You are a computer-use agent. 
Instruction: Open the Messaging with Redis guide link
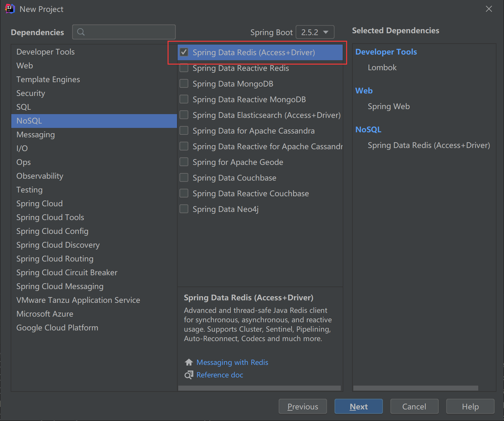click(x=232, y=362)
